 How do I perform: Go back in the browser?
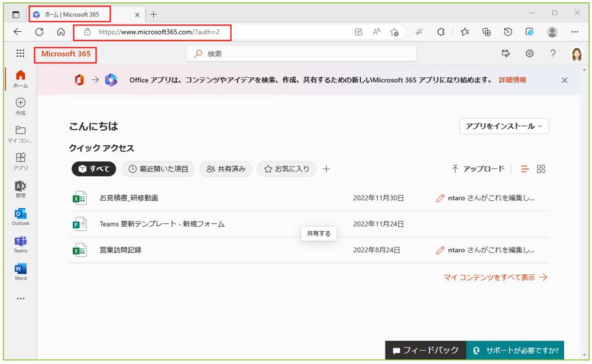click(x=18, y=32)
